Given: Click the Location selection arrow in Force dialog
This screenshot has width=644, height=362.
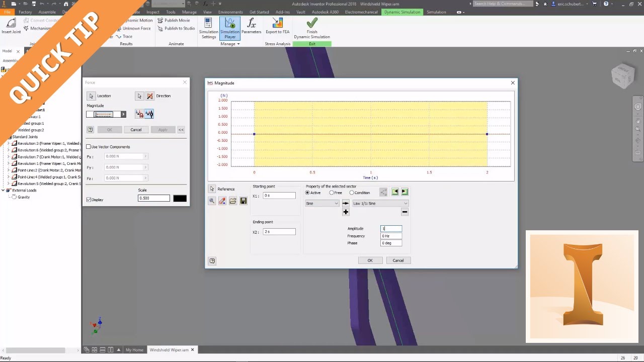Looking at the screenshot, I should click(x=91, y=96).
